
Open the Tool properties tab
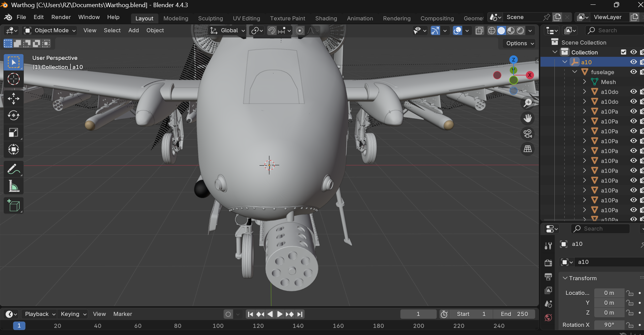pyautogui.click(x=548, y=246)
